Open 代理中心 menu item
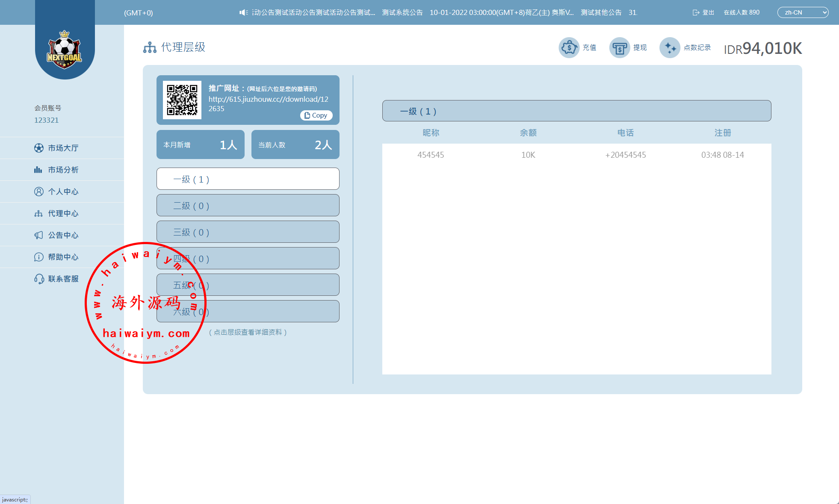This screenshot has width=839, height=504. point(63,213)
